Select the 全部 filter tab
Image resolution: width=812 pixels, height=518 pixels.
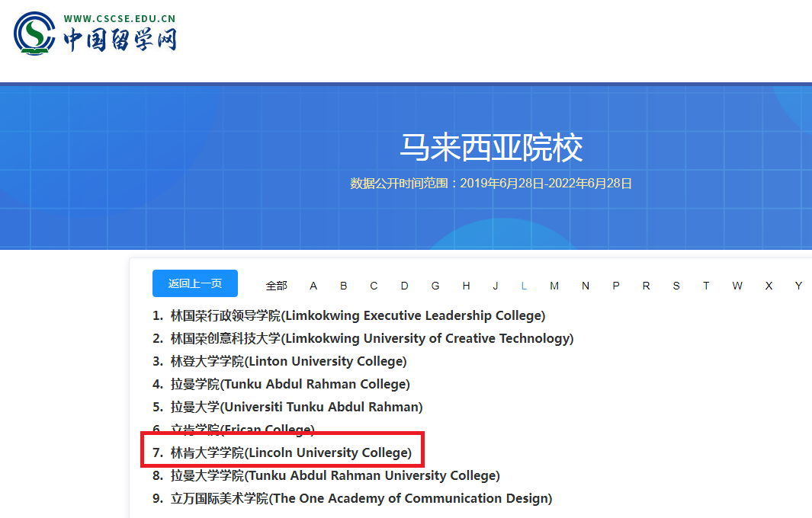pos(276,286)
